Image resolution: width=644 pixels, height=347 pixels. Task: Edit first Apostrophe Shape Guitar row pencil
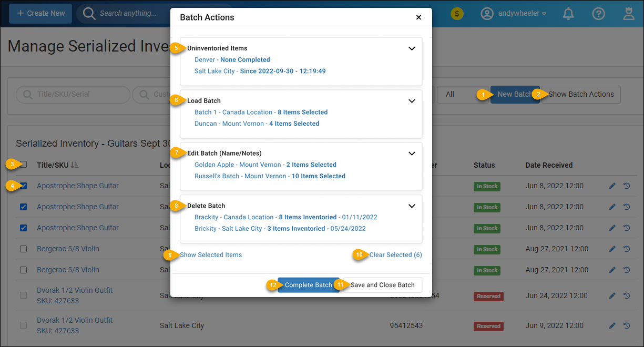click(612, 186)
